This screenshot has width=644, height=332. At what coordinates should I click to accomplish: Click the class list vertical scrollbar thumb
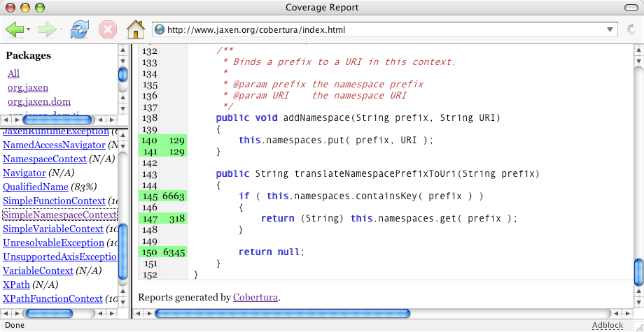[122, 251]
